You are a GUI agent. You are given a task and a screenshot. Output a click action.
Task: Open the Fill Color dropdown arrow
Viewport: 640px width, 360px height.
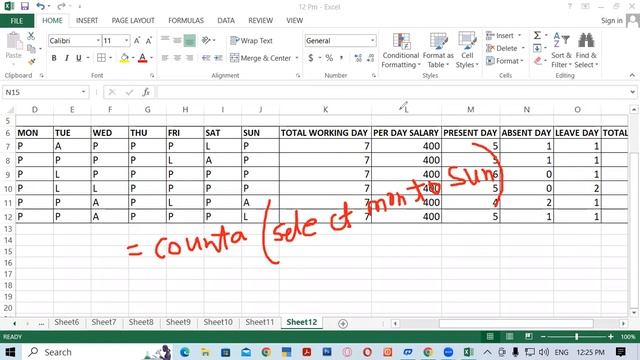pyautogui.click(x=133, y=58)
